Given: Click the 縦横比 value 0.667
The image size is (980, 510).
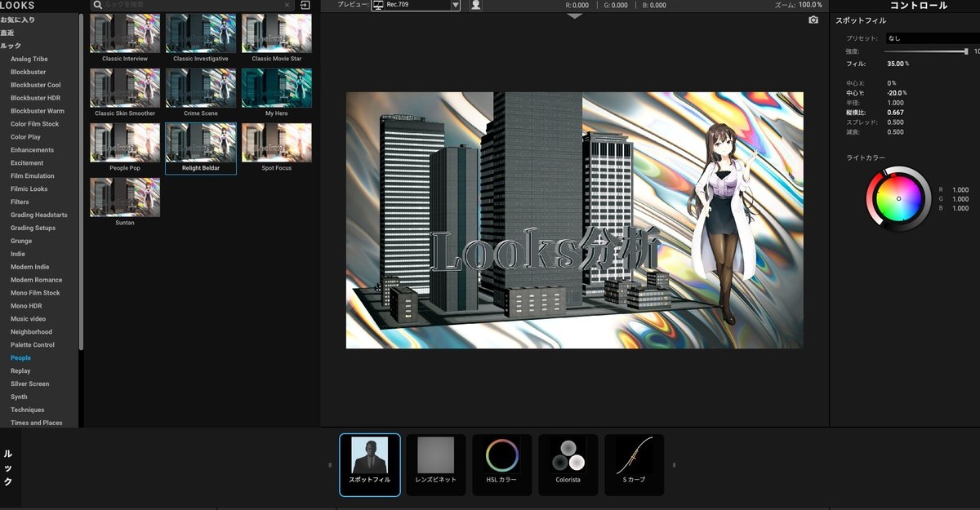Looking at the screenshot, I should point(895,113).
